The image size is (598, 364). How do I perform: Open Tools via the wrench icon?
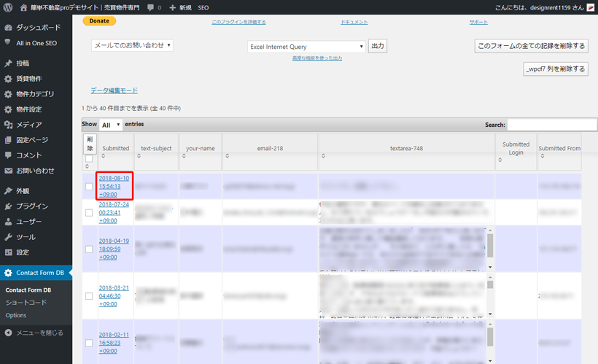pyautogui.click(x=8, y=237)
